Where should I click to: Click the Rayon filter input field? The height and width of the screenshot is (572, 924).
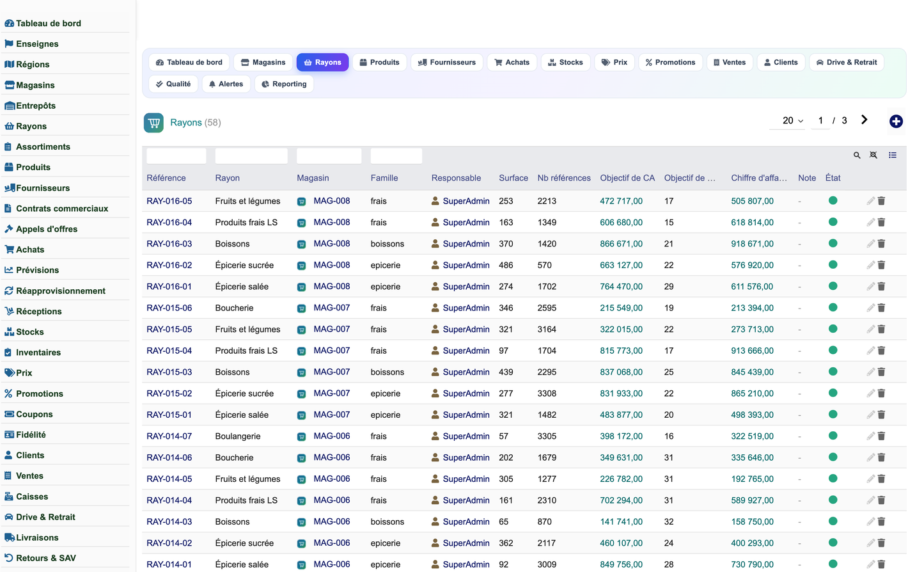pos(251,155)
